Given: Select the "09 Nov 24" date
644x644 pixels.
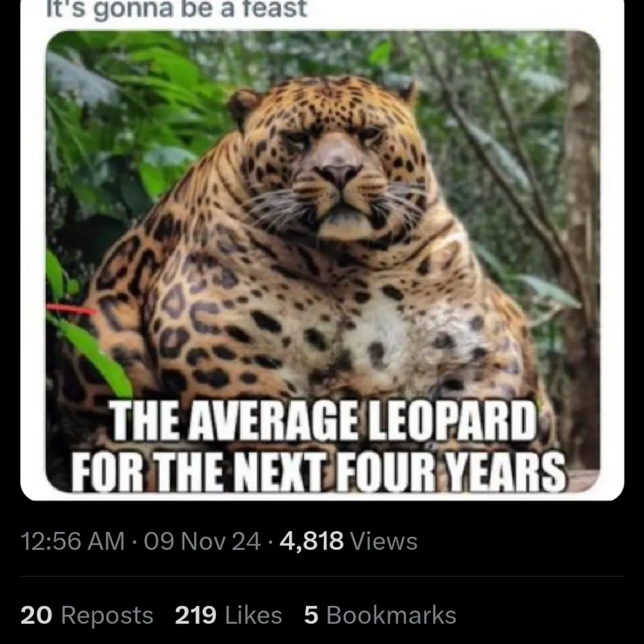Looking at the screenshot, I should click(x=202, y=541).
